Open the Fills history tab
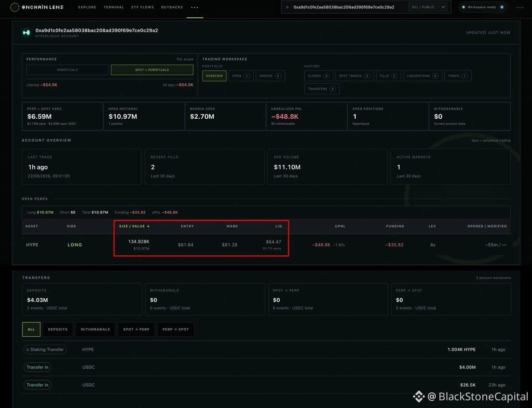 388,76
